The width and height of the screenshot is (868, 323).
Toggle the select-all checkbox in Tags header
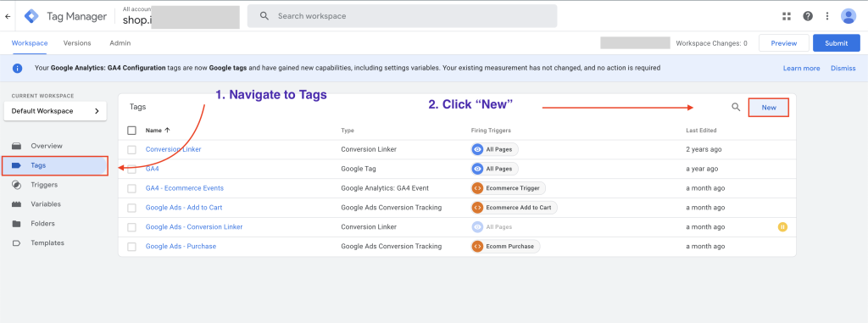(131, 131)
